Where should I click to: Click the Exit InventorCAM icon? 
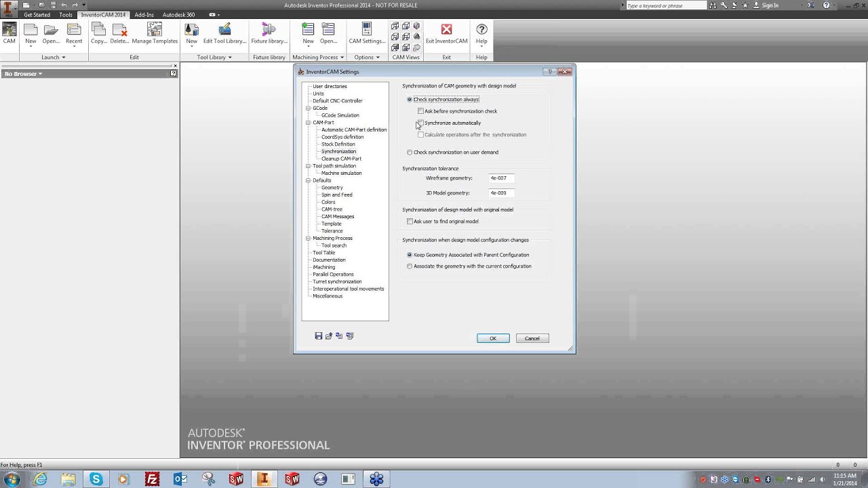coord(446,30)
